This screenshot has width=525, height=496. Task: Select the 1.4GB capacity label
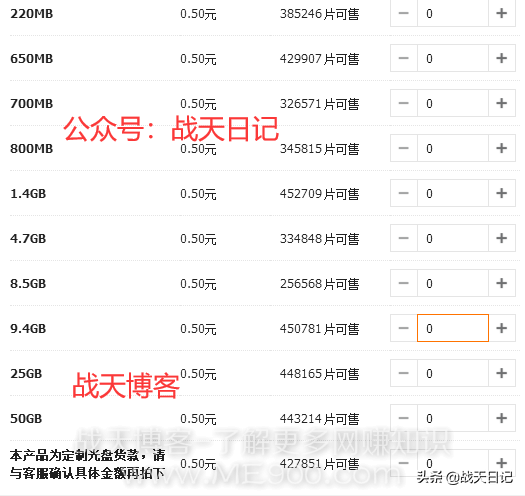28,194
